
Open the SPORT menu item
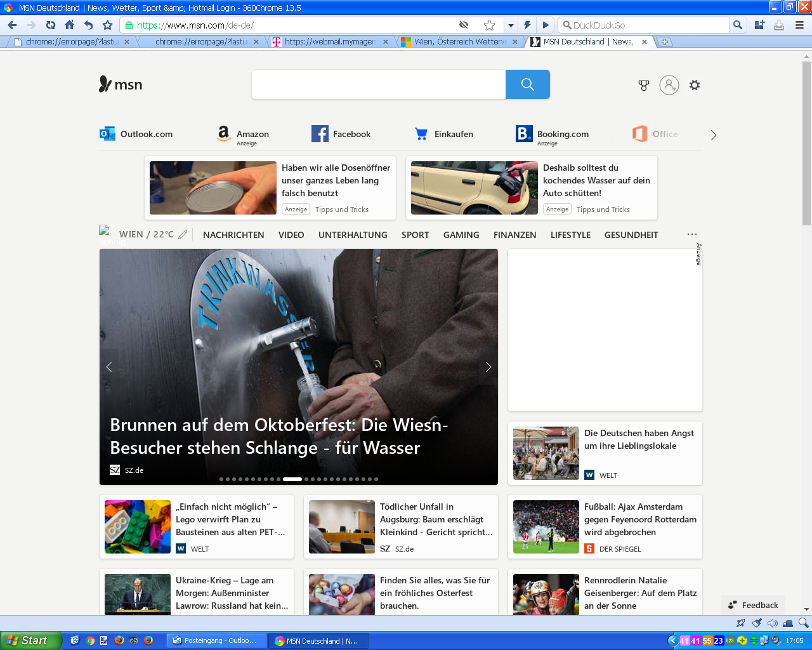(x=416, y=235)
